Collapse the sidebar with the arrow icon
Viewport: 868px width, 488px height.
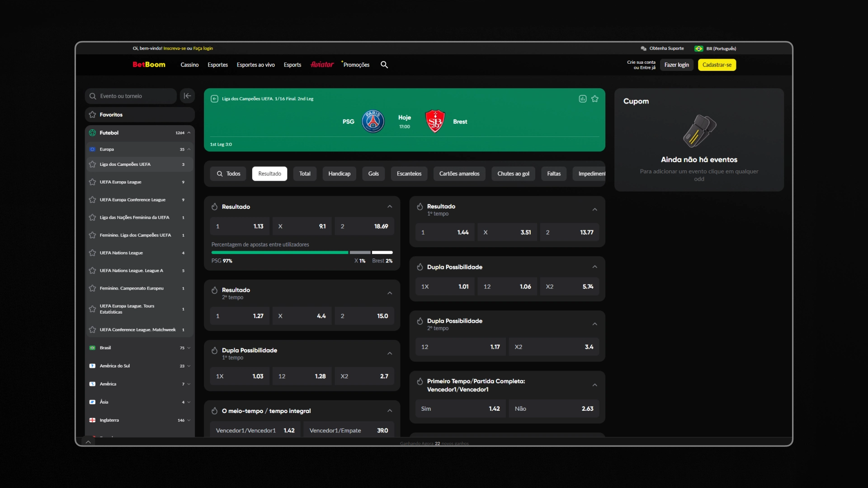pos(187,96)
